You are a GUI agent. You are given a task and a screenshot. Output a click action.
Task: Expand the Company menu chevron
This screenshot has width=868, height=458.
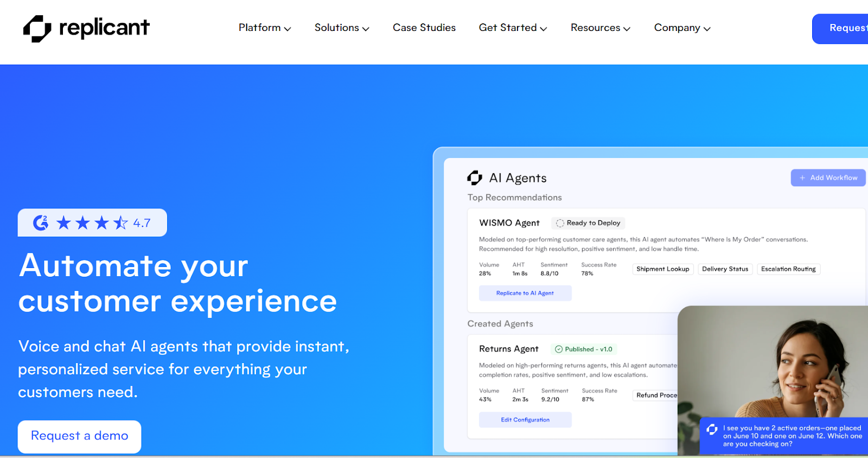707,29
